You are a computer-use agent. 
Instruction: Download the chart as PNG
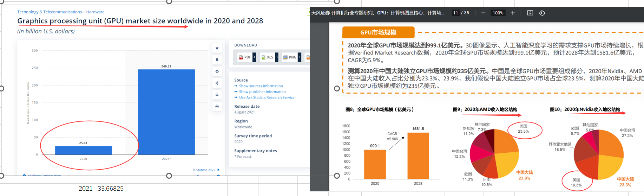pos(290,57)
